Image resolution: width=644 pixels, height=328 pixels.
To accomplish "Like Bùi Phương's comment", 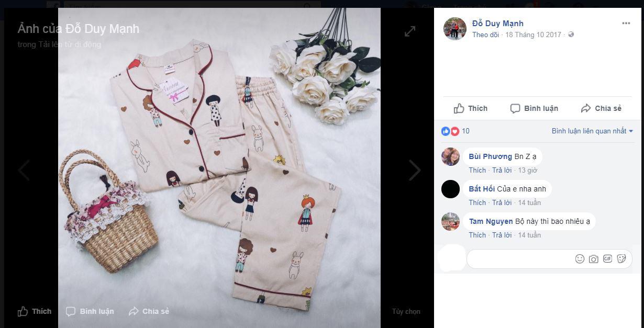I will tap(477, 170).
